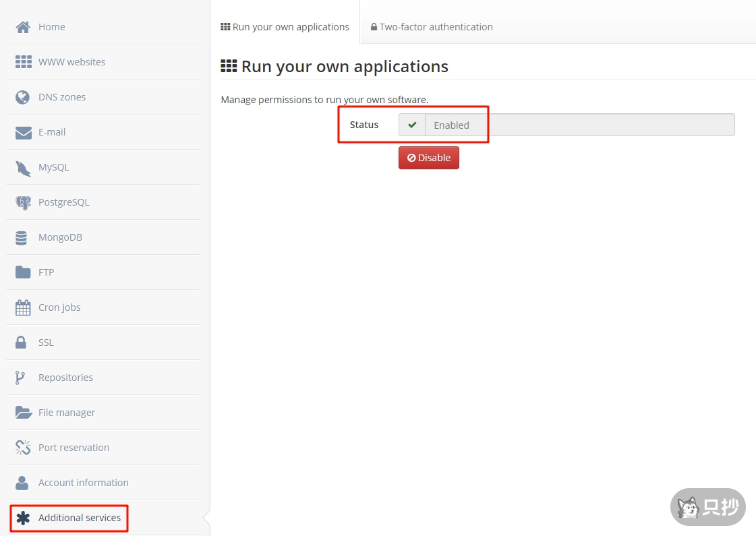Open the SSL padlock icon
Screen dimensions: 756x536
(22, 343)
